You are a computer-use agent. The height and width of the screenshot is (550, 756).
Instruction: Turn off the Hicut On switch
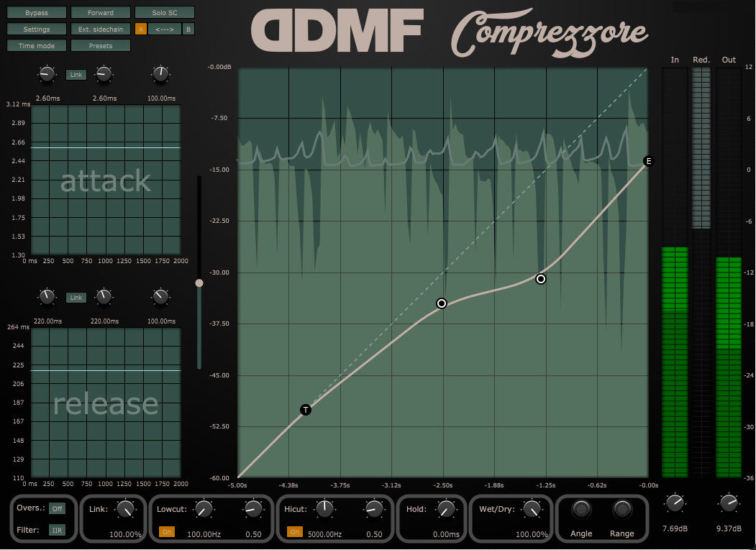click(294, 532)
